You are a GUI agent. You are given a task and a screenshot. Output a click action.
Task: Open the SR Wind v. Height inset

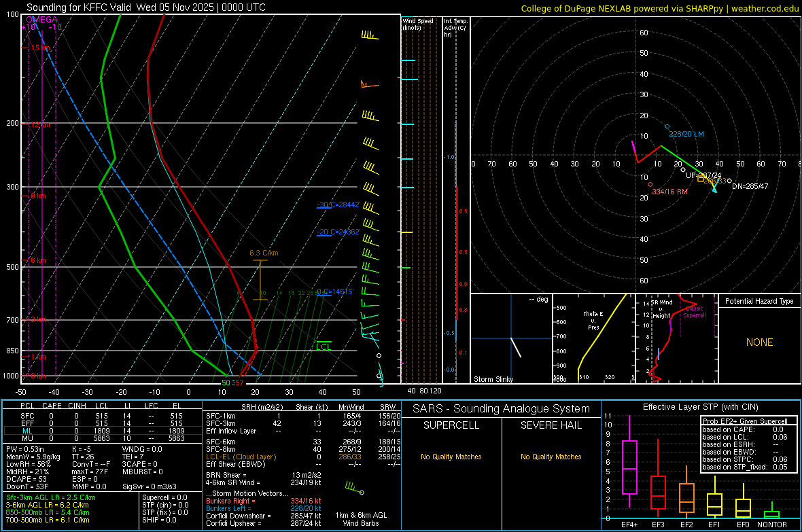click(677, 338)
